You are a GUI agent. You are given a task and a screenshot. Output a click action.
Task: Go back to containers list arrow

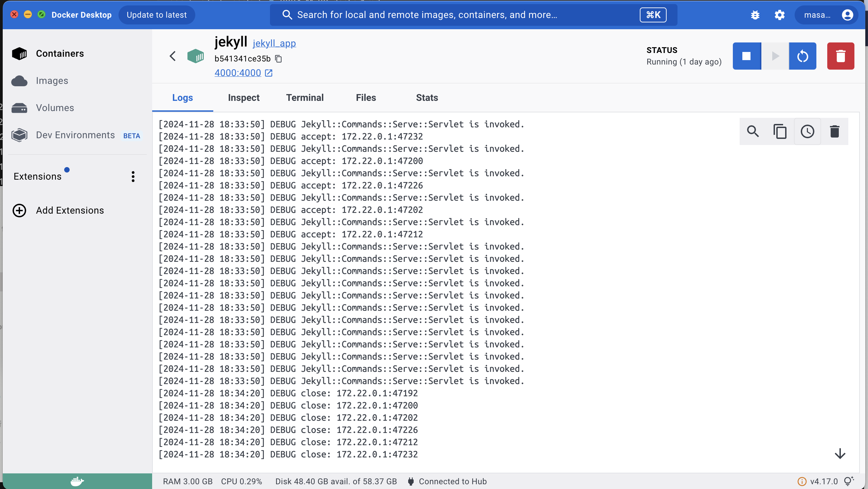click(173, 56)
